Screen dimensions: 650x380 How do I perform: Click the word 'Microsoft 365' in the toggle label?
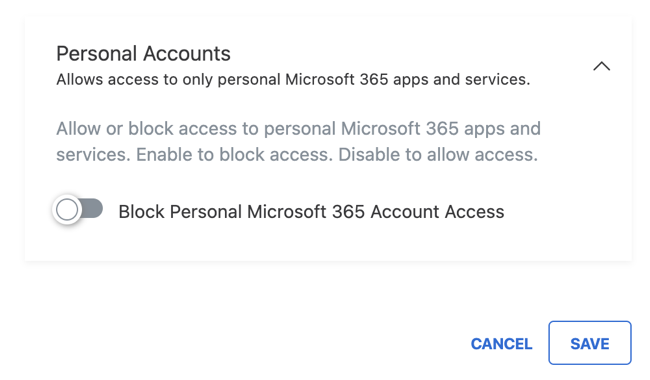(x=306, y=212)
